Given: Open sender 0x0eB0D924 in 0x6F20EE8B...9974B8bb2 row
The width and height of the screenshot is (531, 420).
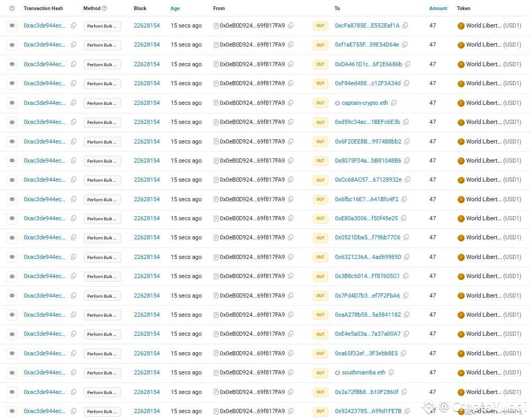Looking at the screenshot, I should [252, 141].
